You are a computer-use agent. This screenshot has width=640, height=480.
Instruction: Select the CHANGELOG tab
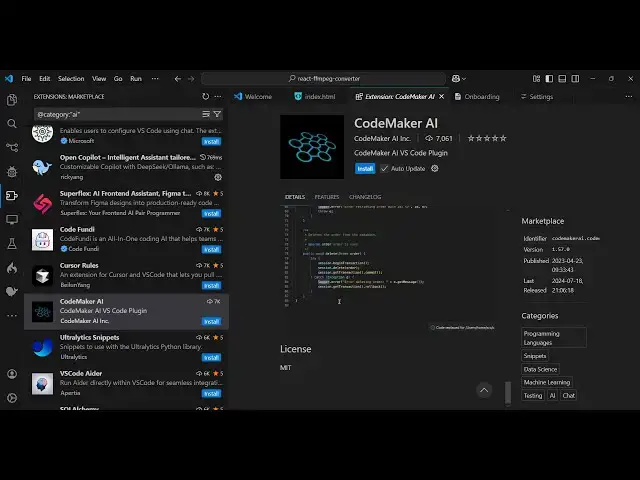pos(365,197)
